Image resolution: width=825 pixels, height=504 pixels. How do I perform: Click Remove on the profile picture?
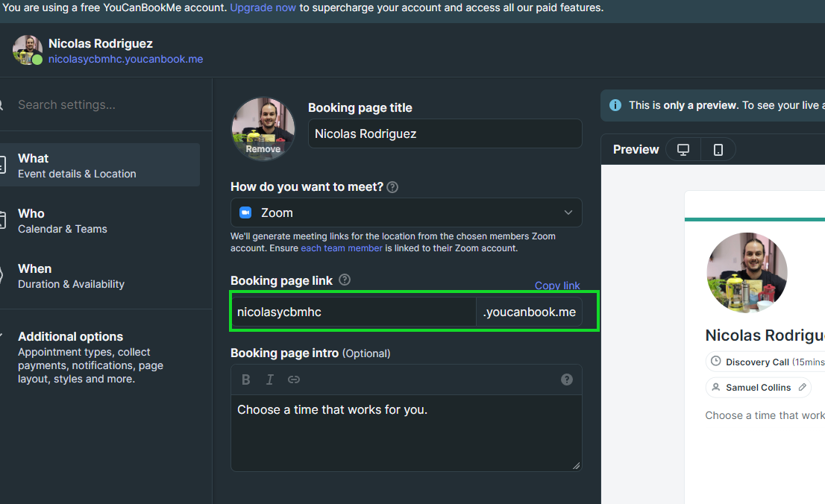(x=263, y=149)
